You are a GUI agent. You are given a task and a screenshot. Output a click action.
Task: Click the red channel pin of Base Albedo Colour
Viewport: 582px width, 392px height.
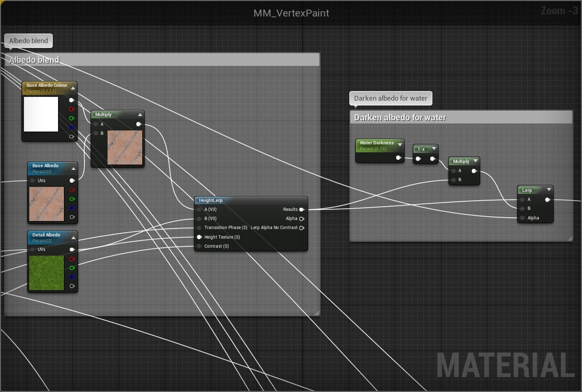[x=72, y=109]
